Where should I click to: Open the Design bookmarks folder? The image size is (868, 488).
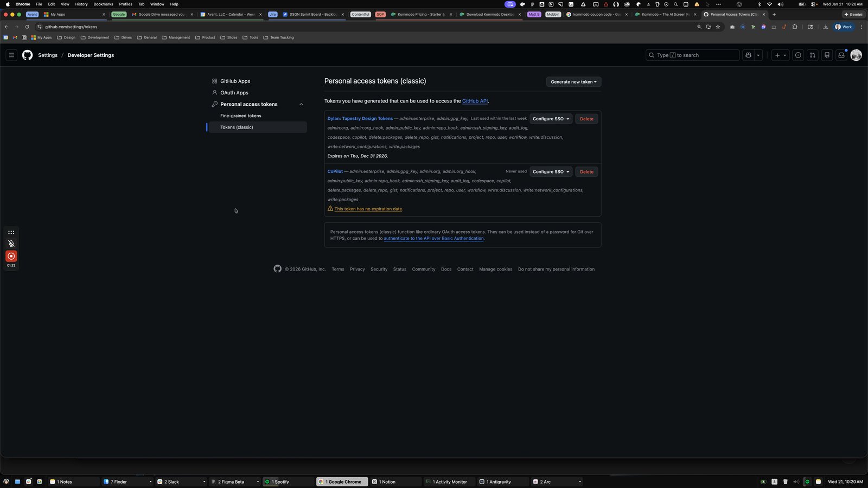pyautogui.click(x=66, y=37)
